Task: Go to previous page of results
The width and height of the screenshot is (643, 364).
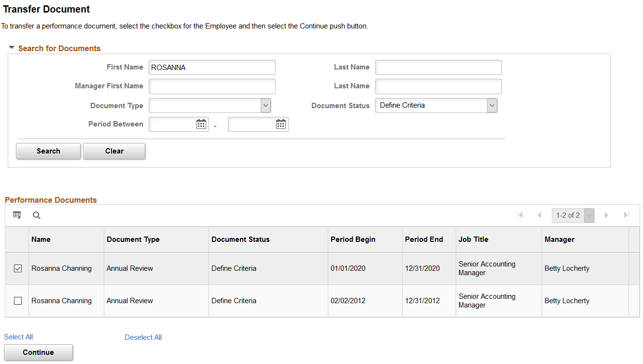Action: [539, 215]
